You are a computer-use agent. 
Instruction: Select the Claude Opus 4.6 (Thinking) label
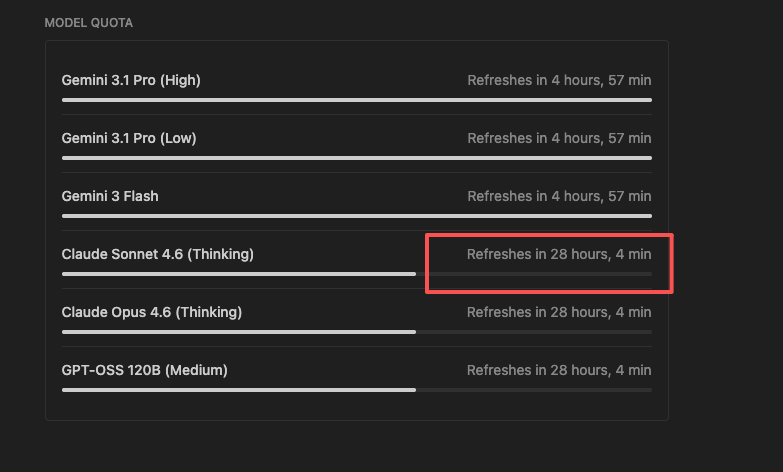(151, 312)
